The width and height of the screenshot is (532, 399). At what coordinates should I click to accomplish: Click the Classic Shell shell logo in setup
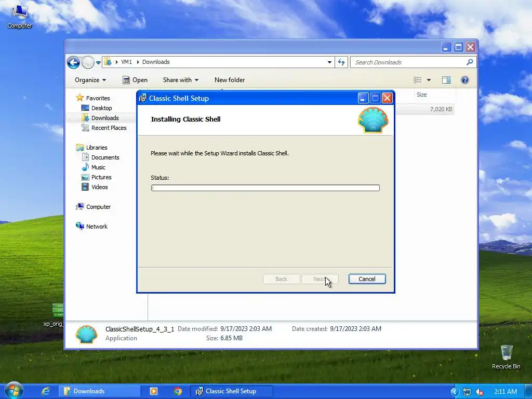pos(373,120)
